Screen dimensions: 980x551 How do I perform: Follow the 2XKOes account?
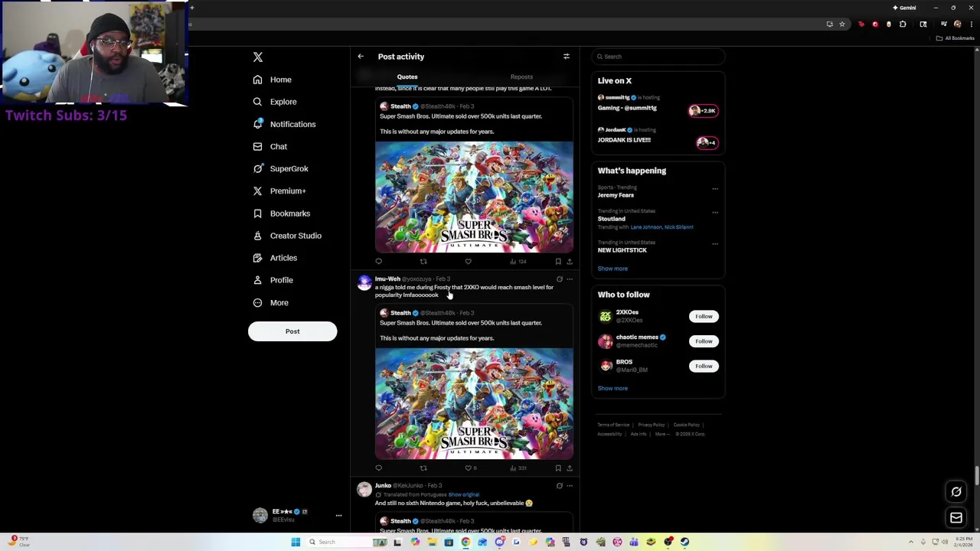[x=704, y=317]
